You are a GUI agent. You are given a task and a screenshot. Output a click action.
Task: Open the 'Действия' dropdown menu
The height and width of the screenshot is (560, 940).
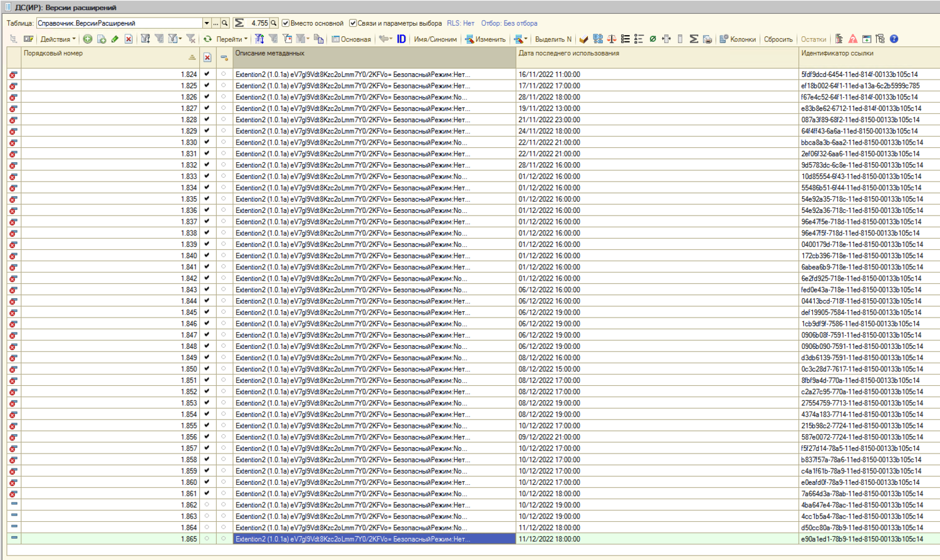(x=58, y=39)
